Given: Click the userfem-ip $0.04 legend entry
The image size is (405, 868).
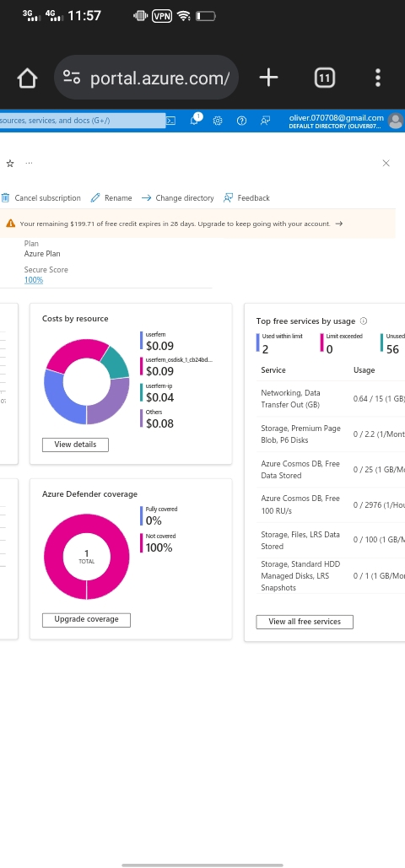Looking at the screenshot, I should coord(158,392).
